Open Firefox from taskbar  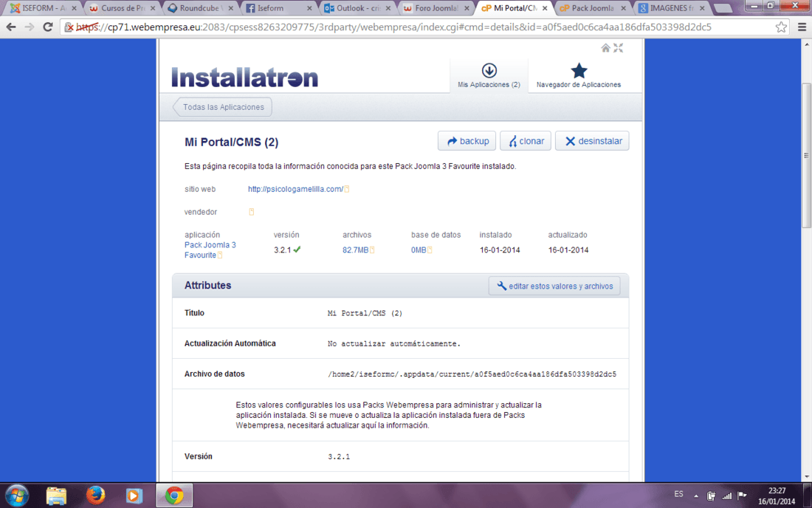[x=95, y=495]
